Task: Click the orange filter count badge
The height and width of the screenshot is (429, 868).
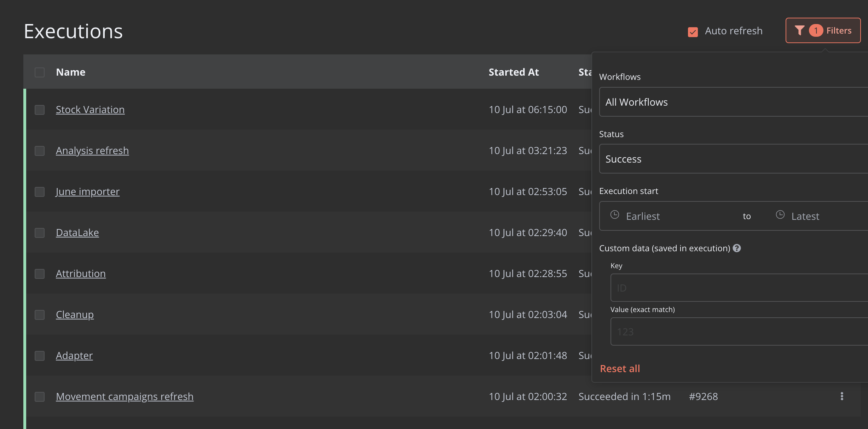Action: pyautogui.click(x=816, y=30)
